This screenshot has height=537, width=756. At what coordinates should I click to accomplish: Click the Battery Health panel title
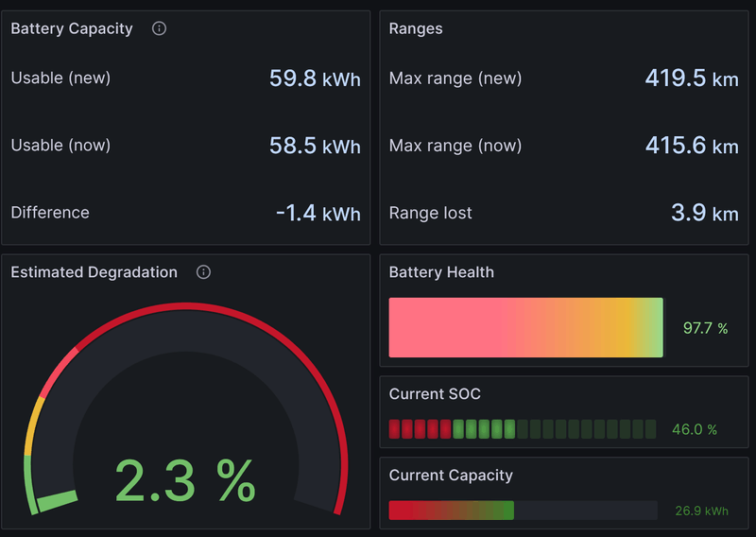click(441, 272)
